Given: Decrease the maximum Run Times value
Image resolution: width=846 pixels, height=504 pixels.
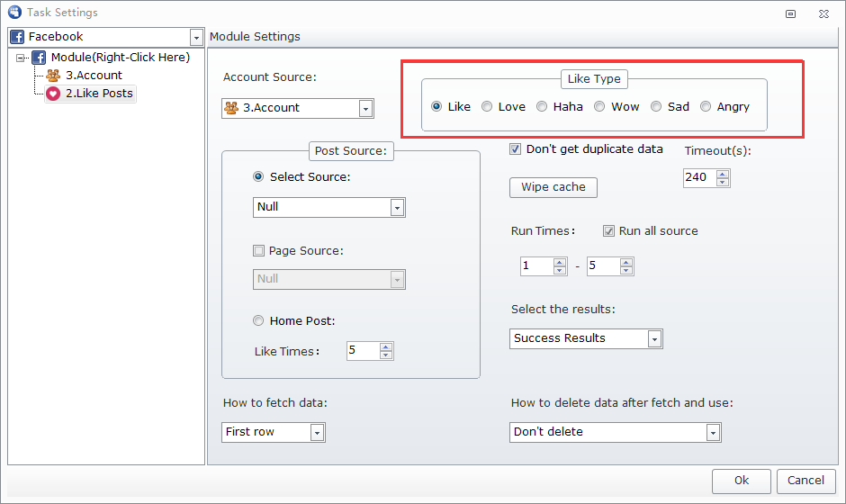Looking at the screenshot, I should pyautogui.click(x=625, y=270).
